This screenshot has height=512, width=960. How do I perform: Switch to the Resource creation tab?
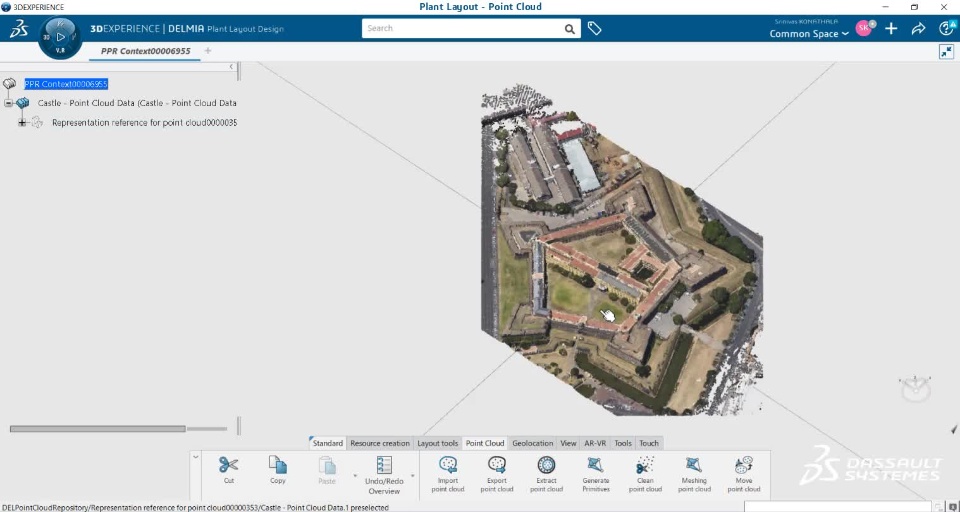point(380,443)
